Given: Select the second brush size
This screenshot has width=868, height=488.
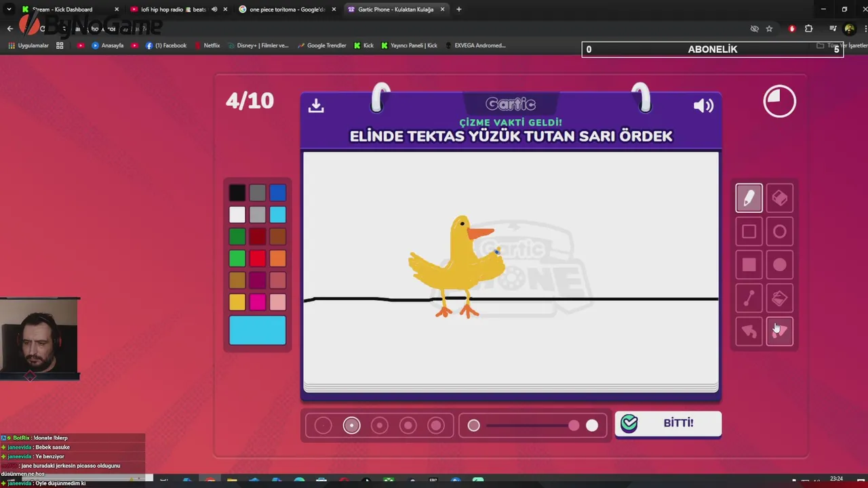Looking at the screenshot, I should [x=351, y=425].
